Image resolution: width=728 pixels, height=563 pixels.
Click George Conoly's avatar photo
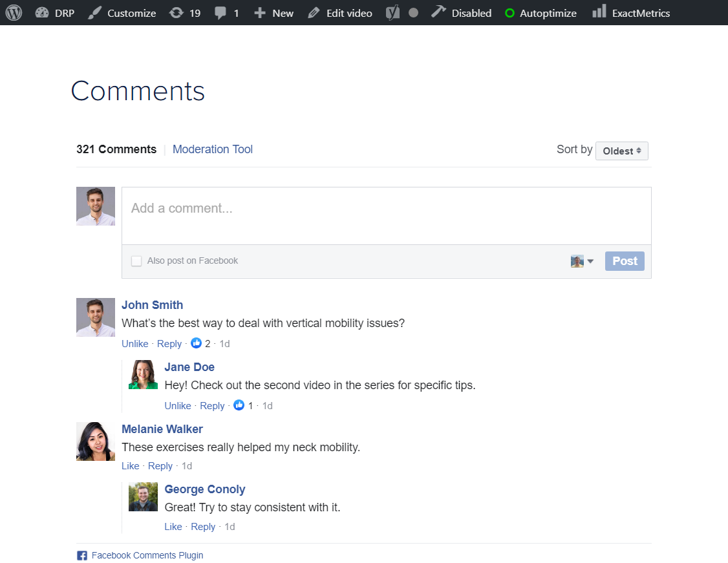point(143,496)
